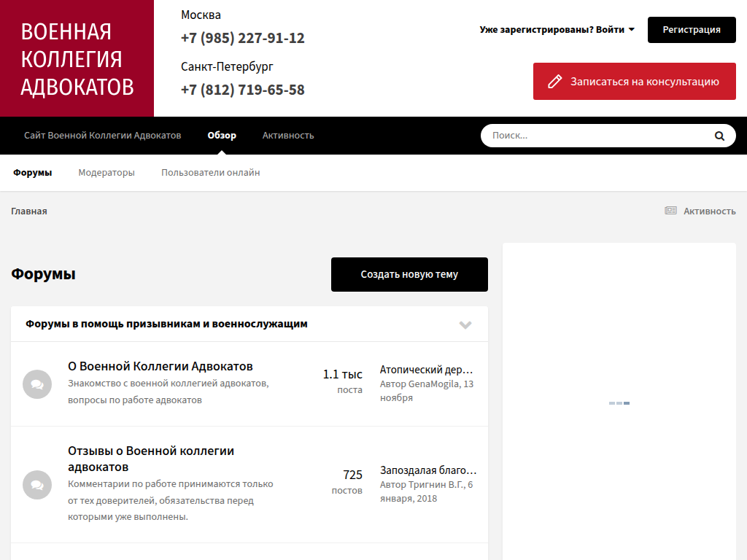Click the speech bubble icon beside О Военной Коллегии Адвокатов
Viewport: 747px width, 560px height.
(x=36, y=384)
